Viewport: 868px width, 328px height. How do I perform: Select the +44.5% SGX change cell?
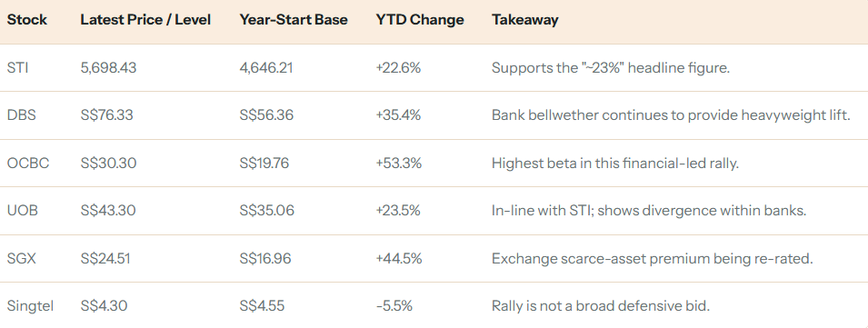pos(399,258)
